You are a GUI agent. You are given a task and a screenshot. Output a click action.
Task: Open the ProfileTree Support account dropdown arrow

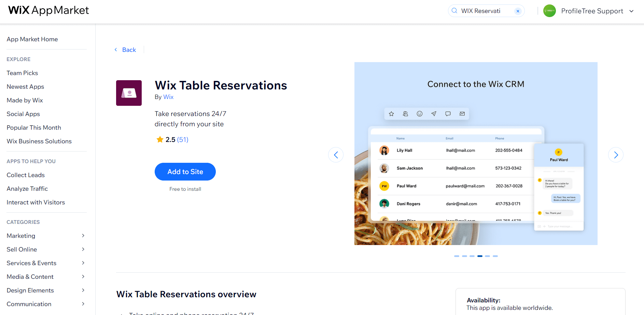pyautogui.click(x=631, y=11)
